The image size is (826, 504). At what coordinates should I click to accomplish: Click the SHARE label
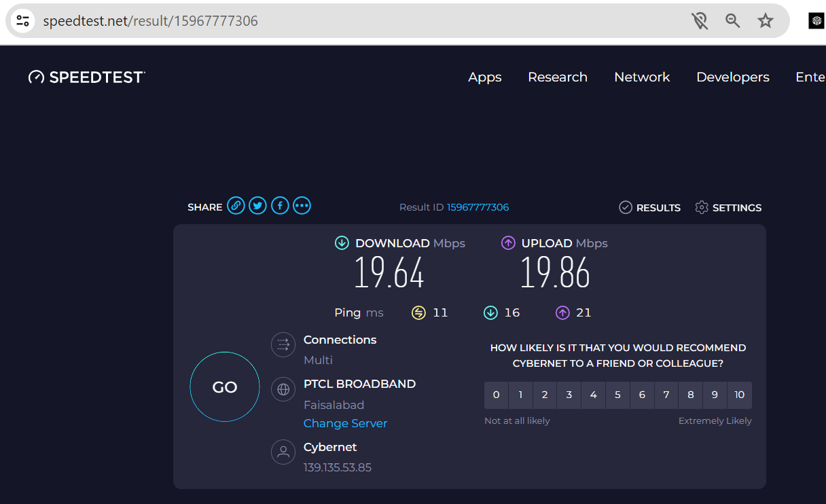click(x=205, y=207)
